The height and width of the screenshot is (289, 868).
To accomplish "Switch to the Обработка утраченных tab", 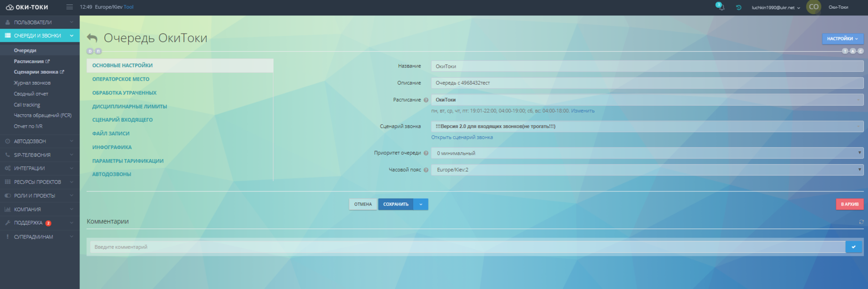I will pos(125,93).
